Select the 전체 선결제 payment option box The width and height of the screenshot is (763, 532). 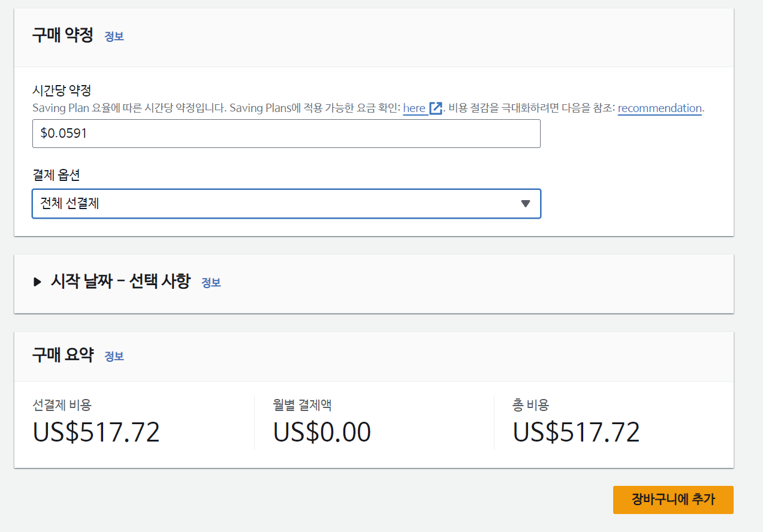pyautogui.click(x=286, y=204)
